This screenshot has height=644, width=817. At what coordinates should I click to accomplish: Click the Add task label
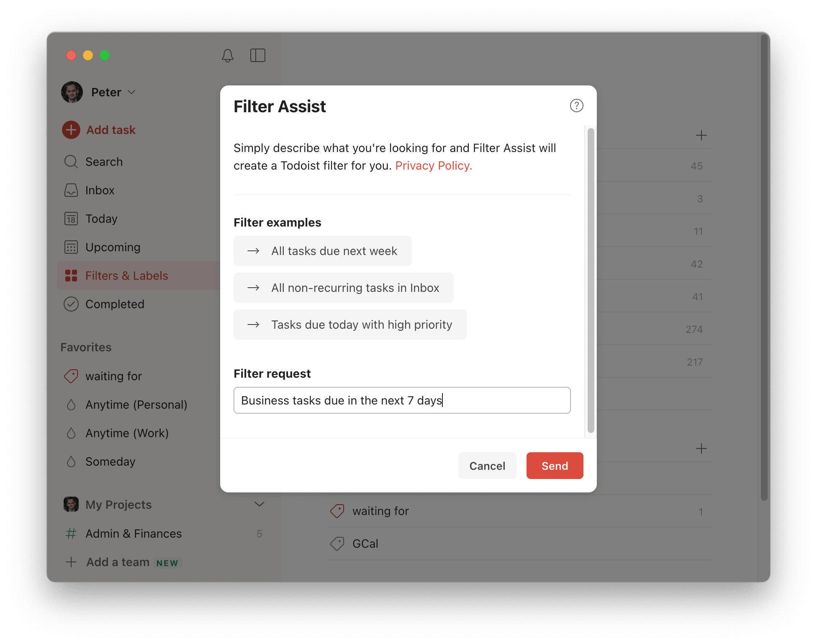[111, 130]
